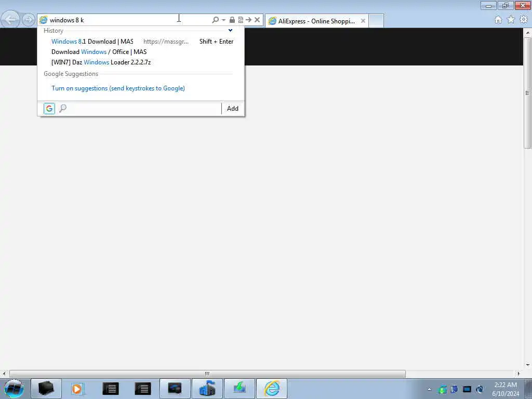Click the blue shield tray icon
This screenshot has height=399, width=532.
pos(455,389)
